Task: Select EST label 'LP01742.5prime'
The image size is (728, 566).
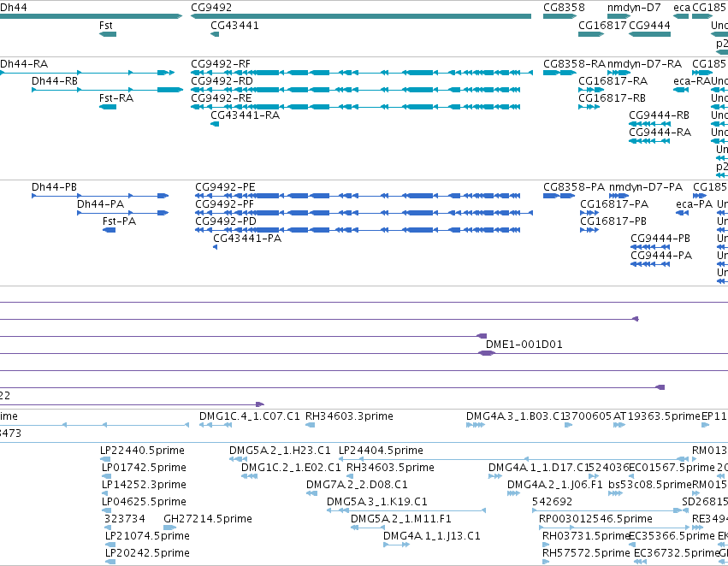Action: (144, 469)
